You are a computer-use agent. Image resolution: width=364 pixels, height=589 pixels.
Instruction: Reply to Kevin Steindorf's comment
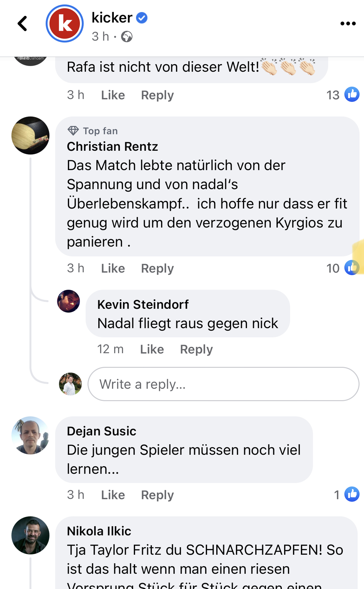coord(196,349)
